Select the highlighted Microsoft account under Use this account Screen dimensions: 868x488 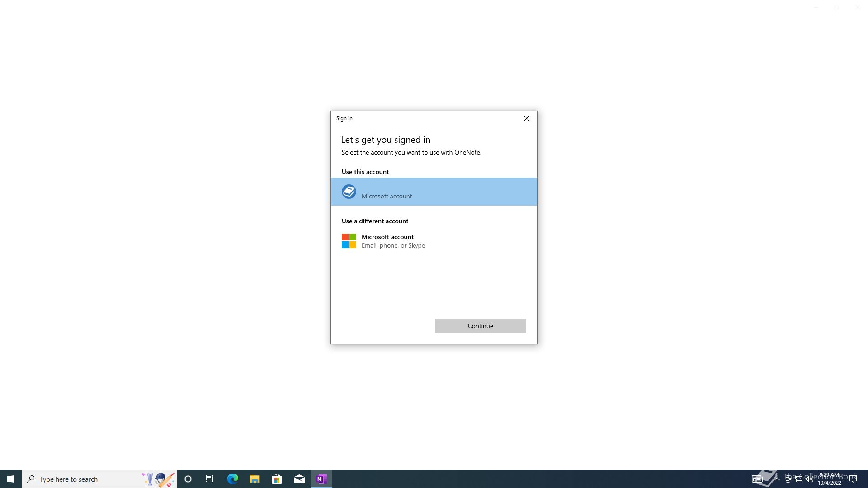click(434, 192)
